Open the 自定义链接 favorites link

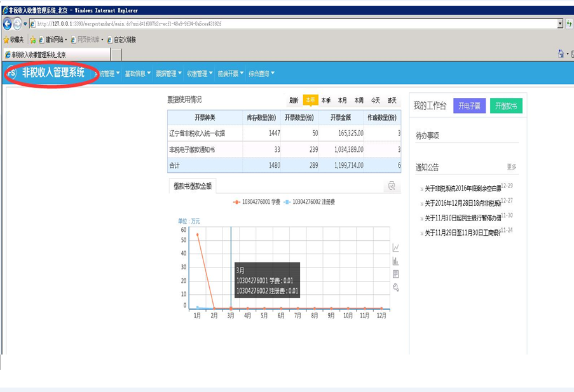(x=121, y=39)
